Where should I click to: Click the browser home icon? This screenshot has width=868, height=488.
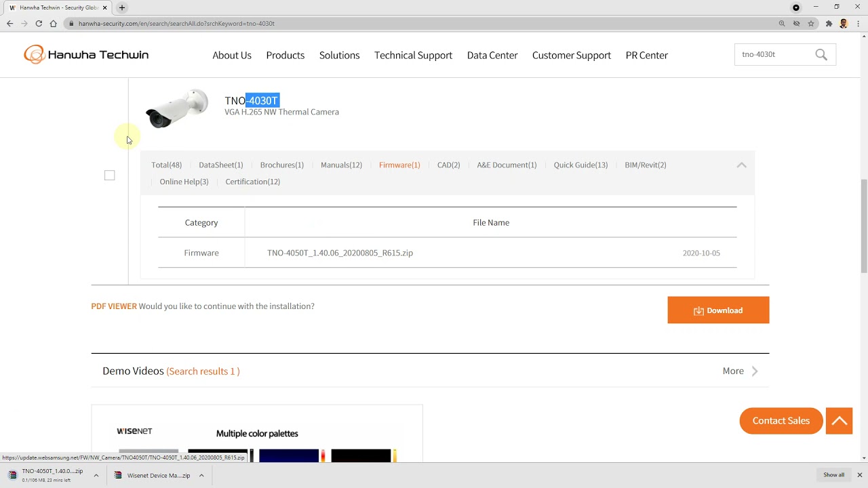click(53, 23)
